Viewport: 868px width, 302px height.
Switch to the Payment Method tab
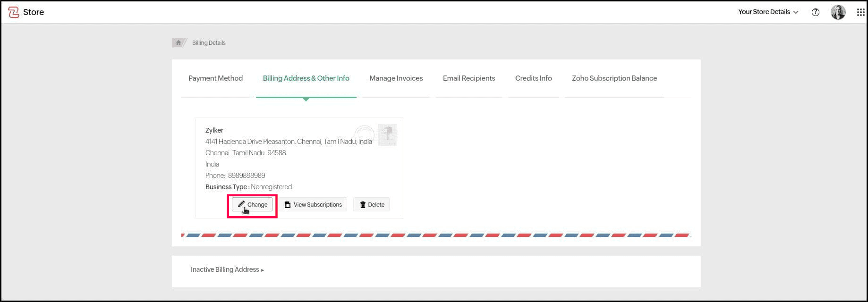[x=215, y=78]
